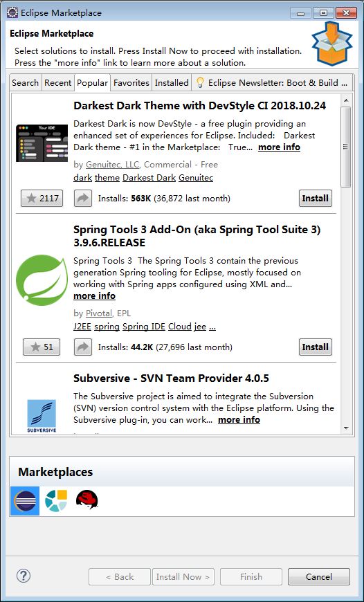Install Darkest Dark Theme with DevStyle
364x602 pixels.
316,199
